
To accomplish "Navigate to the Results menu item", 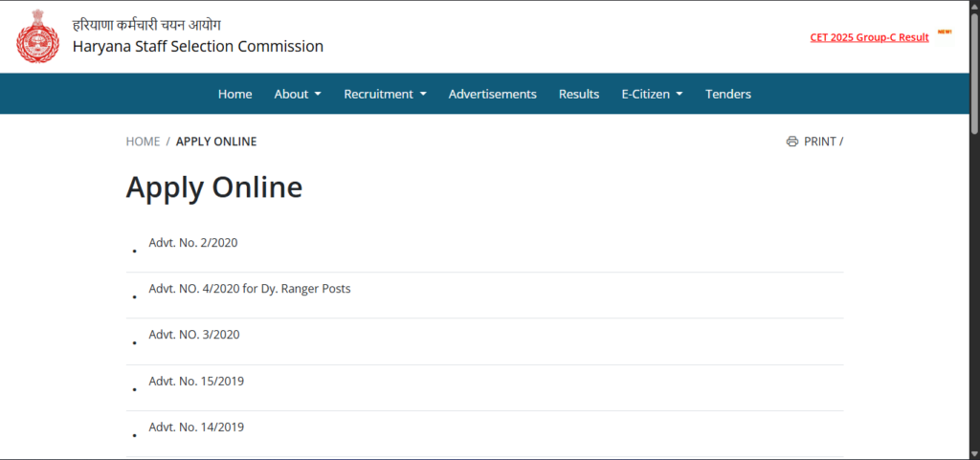I will click(579, 94).
